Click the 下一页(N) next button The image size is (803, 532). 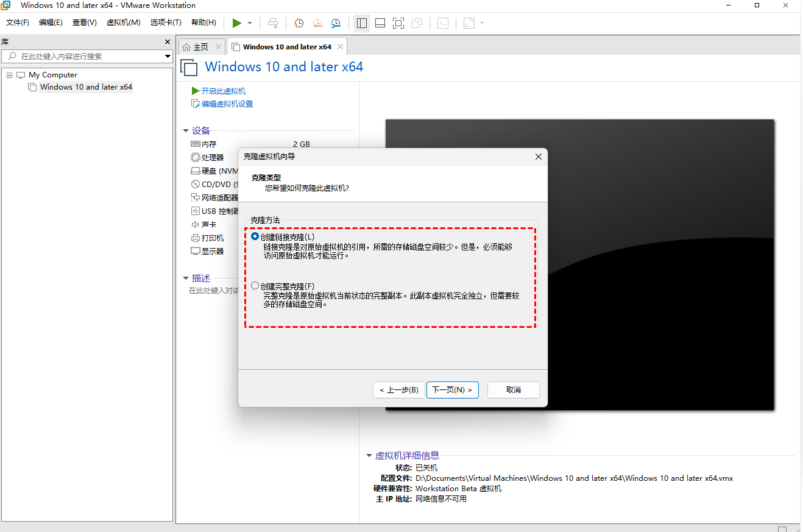coord(452,390)
